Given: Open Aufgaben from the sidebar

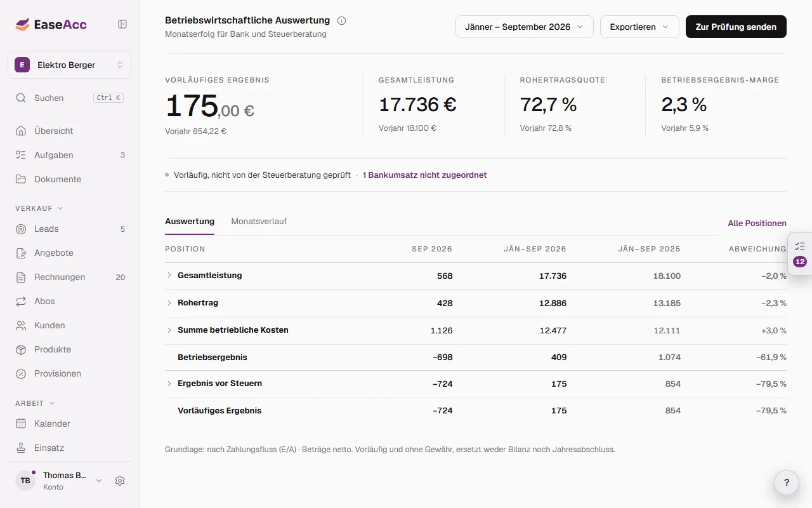Looking at the screenshot, I should pyautogui.click(x=70, y=155).
